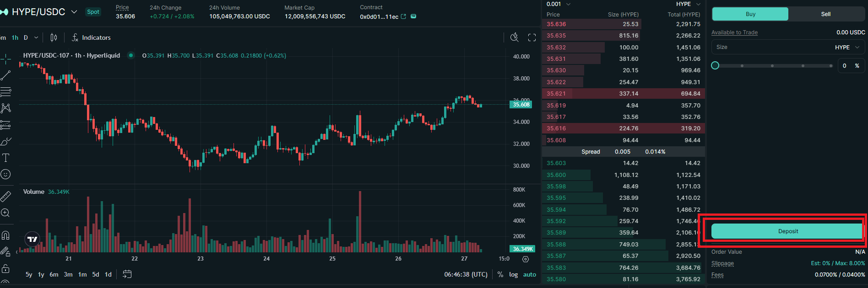This screenshot has width=868, height=288.
Task: Click the quick search lightning icon
Action: click(515, 37)
